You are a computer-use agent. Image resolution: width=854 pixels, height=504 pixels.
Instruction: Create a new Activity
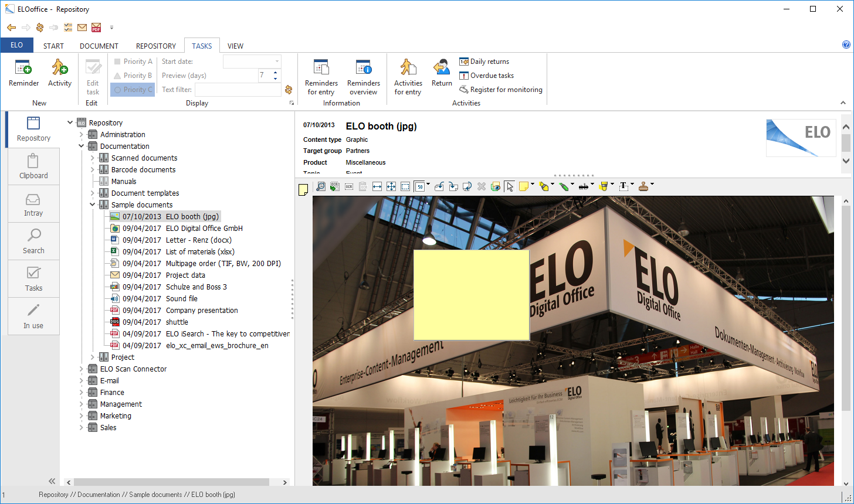60,74
